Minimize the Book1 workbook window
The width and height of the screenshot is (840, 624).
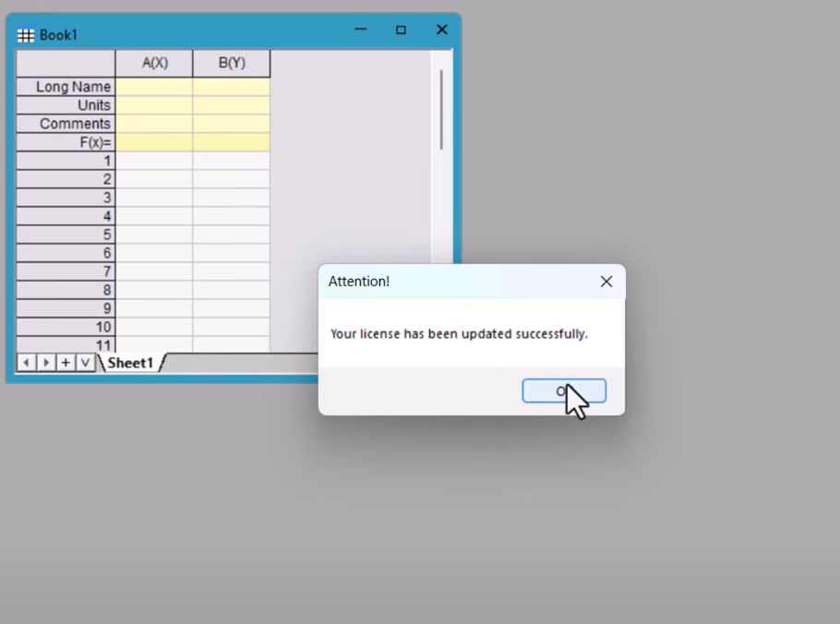click(x=361, y=30)
